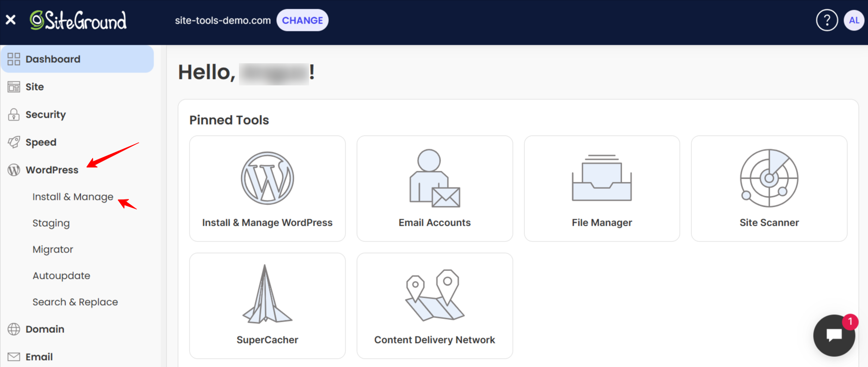The image size is (868, 367).
Task: Expand the Domain menu section
Action: (45, 329)
